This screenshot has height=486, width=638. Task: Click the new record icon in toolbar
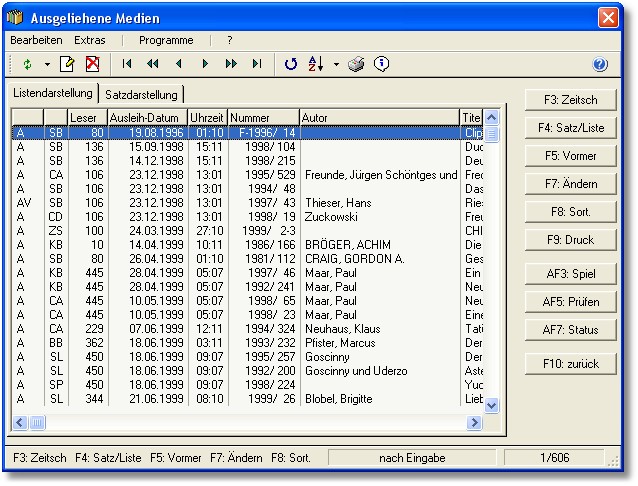(x=67, y=64)
